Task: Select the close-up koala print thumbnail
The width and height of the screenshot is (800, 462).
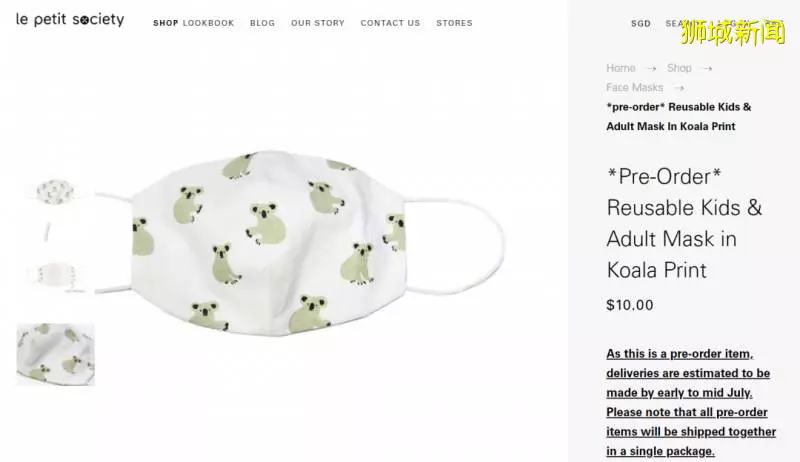Action: (x=56, y=355)
